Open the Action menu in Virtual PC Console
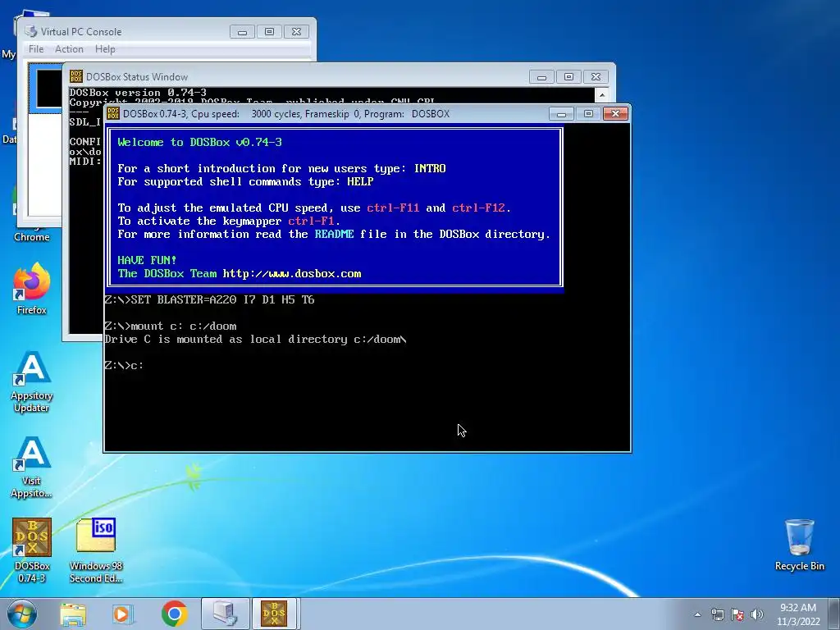 [x=69, y=48]
